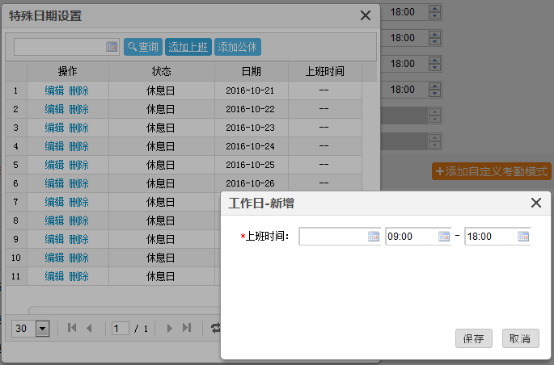Click the 取消 button
Screen dimensions: 554x366
click(520, 338)
